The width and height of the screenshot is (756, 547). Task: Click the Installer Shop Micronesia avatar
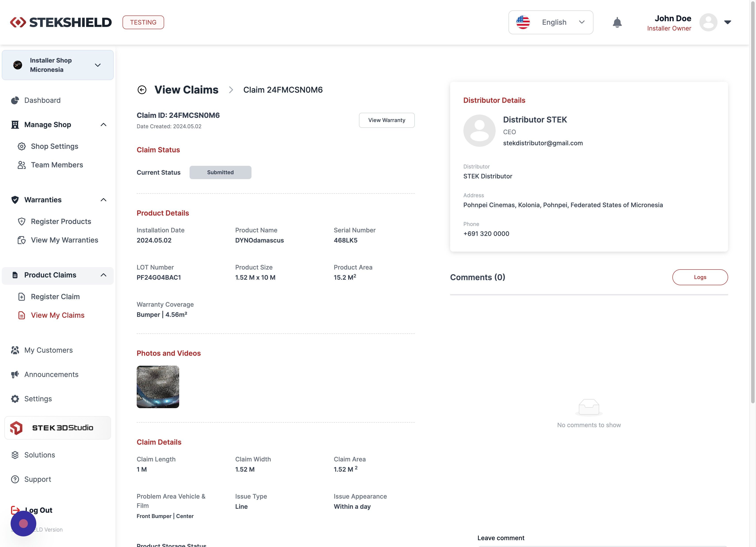(18, 65)
